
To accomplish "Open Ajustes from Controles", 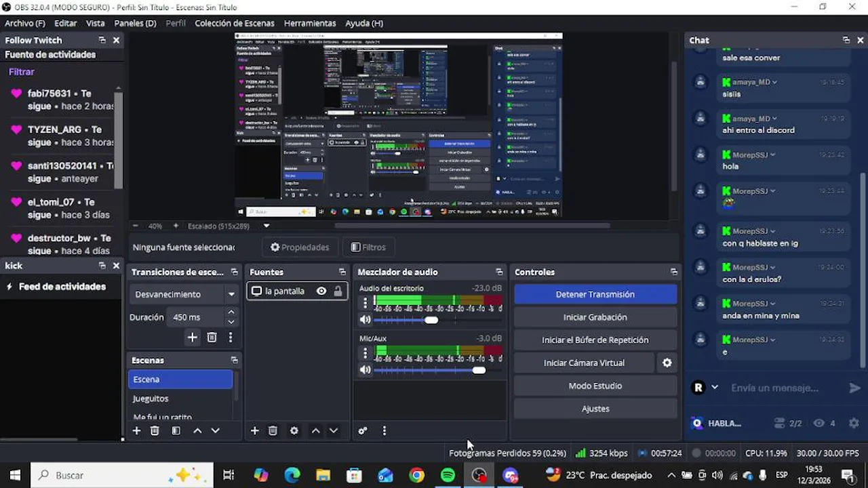I will click(595, 409).
